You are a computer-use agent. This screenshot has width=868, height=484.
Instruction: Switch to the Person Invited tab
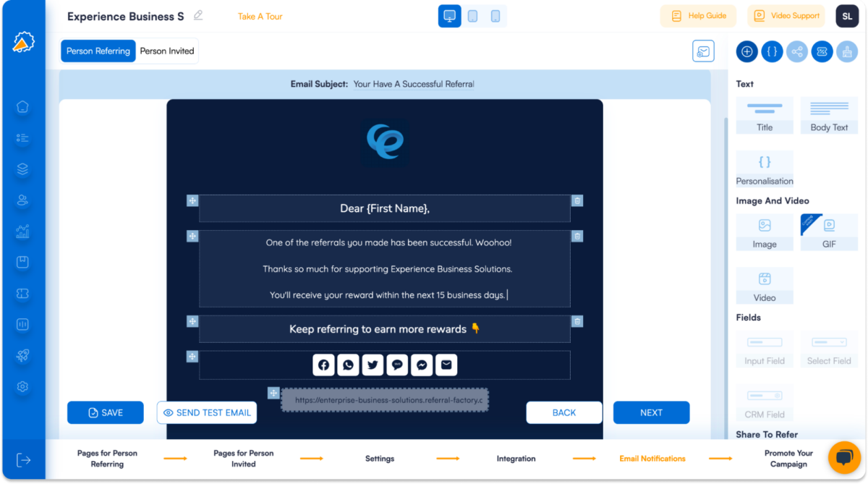coord(167,51)
